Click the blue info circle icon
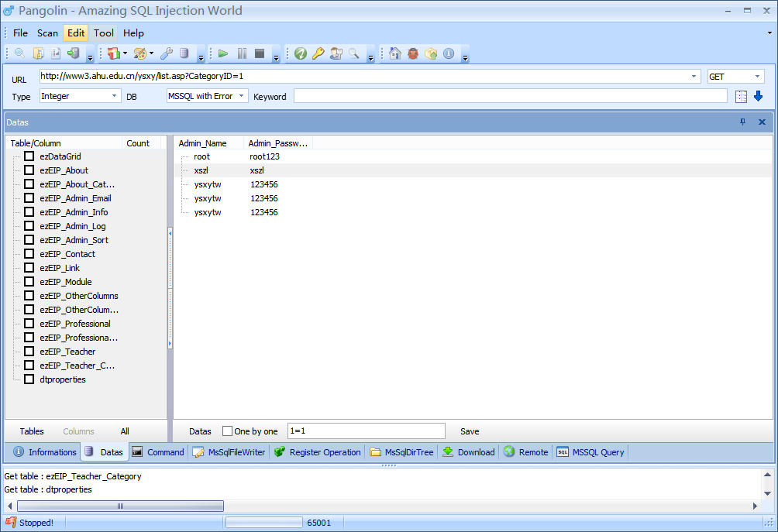Image resolution: width=778 pixels, height=532 pixels. (449, 53)
